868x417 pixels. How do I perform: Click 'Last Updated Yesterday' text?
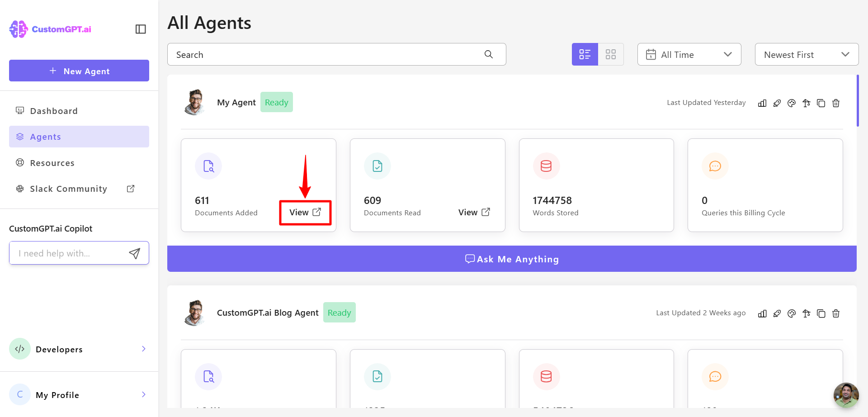coord(706,103)
